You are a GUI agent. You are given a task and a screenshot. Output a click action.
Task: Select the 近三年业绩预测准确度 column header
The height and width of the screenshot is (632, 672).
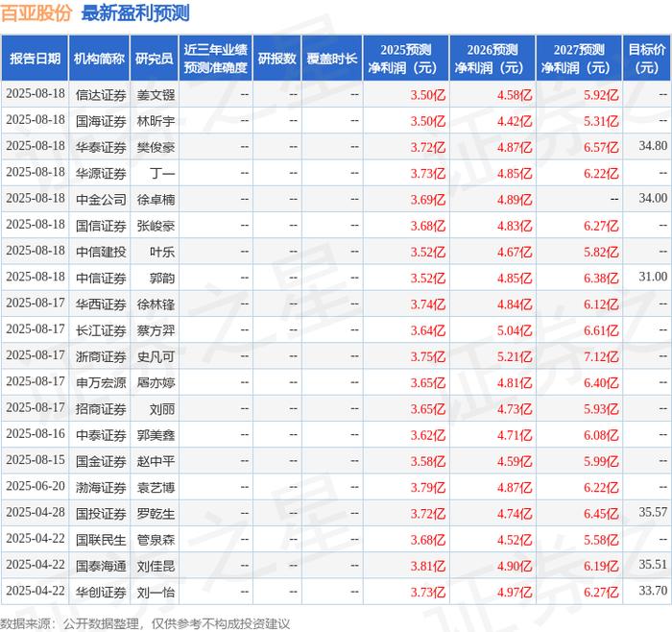pyautogui.click(x=216, y=59)
